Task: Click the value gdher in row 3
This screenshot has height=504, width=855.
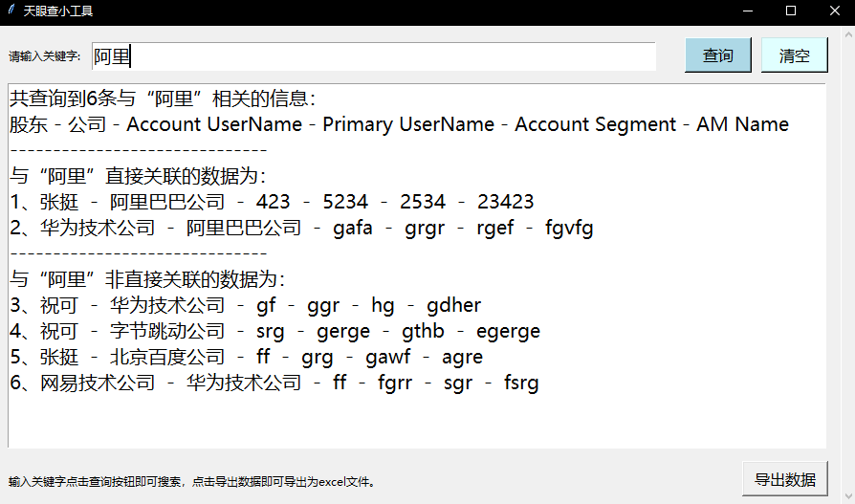Action: [x=454, y=305]
